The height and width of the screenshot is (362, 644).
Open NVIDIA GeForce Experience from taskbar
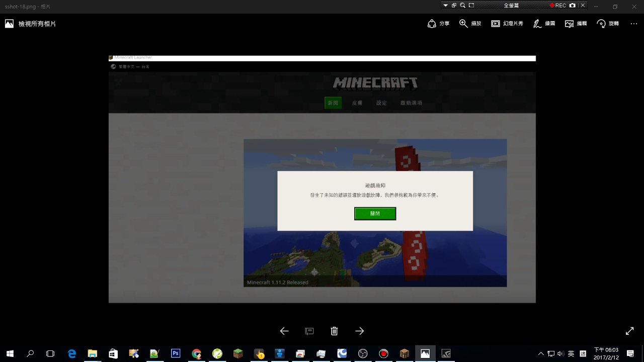point(446,353)
